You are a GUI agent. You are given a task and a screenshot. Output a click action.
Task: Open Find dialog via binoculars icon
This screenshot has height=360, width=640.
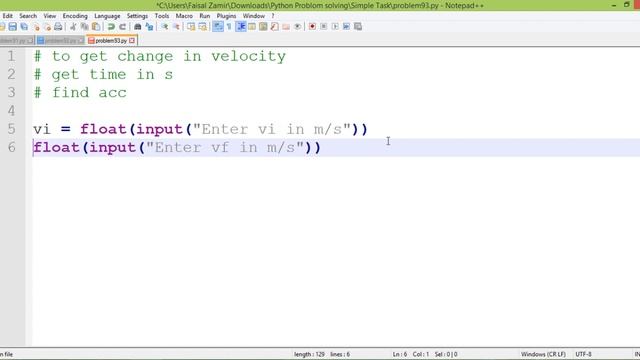[138, 27]
